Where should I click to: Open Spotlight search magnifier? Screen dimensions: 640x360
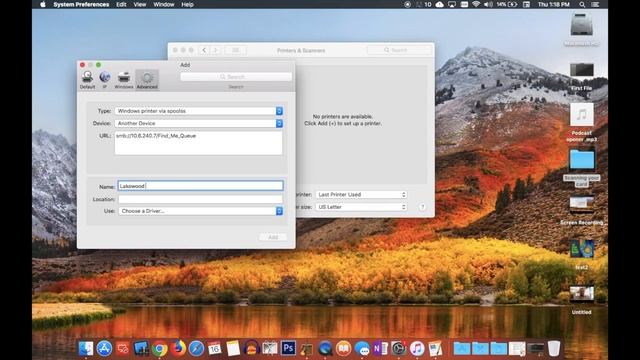pyautogui.click(x=582, y=4)
